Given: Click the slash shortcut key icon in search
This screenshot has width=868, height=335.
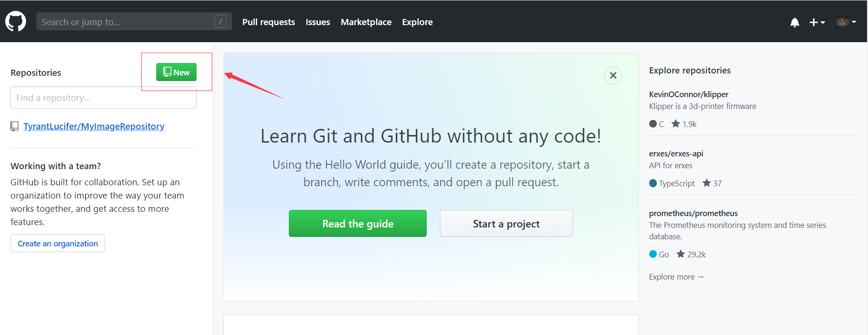Looking at the screenshot, I should pos(220,22).
